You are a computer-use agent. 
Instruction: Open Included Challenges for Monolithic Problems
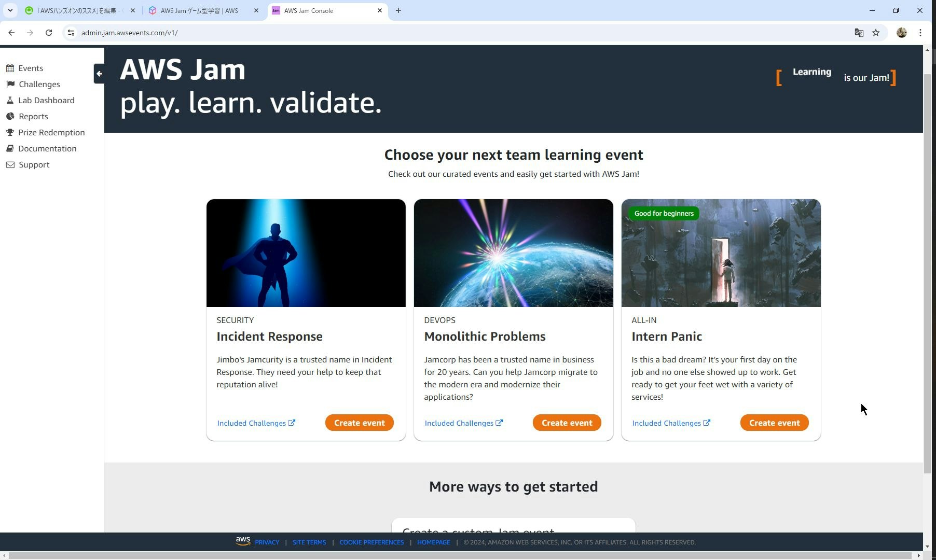click(x=463, y=423)
